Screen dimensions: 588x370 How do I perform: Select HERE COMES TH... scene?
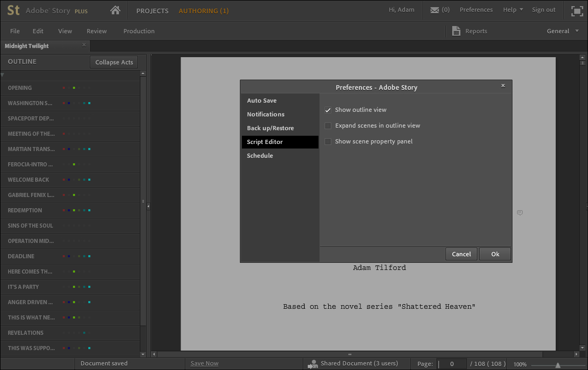tap(70, 272)
